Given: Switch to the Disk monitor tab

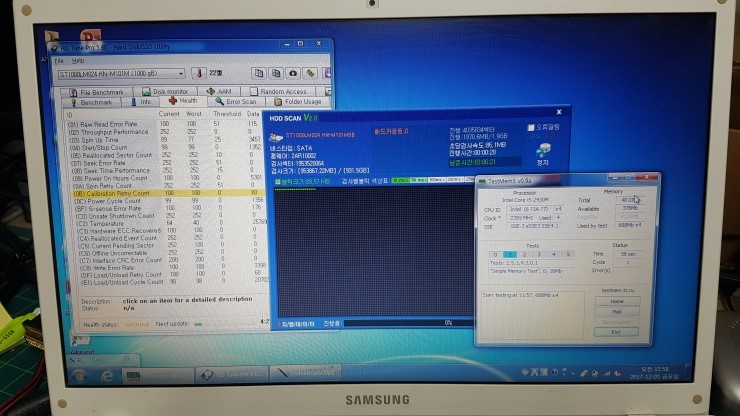Looking at the screenshot, I should click(165, 92).
